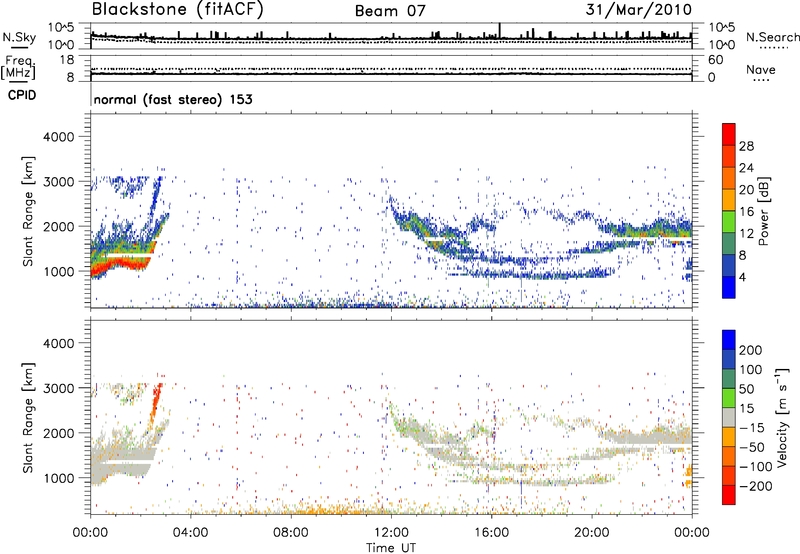Click the '16:00' time axis label
Viewport: 800px width, 554px height.
[491, 533]
